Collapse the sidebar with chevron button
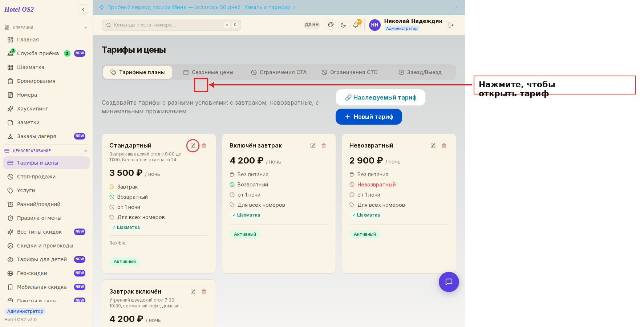This screenshot has height=327, width=644. click(83, 9)
